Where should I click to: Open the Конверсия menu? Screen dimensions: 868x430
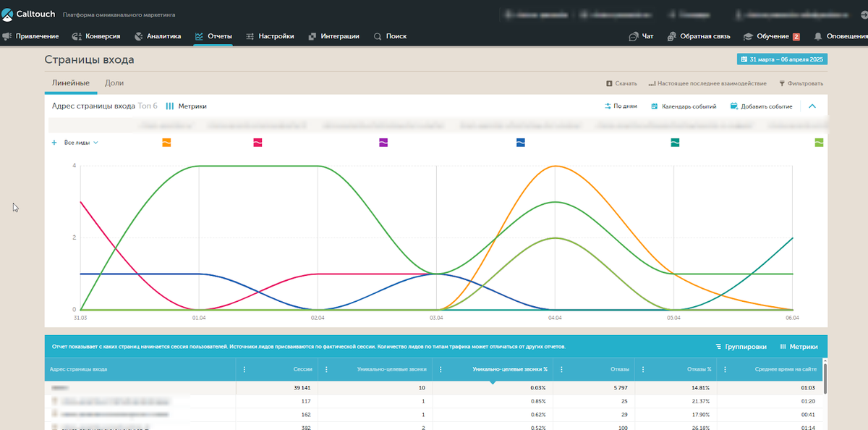96,36
